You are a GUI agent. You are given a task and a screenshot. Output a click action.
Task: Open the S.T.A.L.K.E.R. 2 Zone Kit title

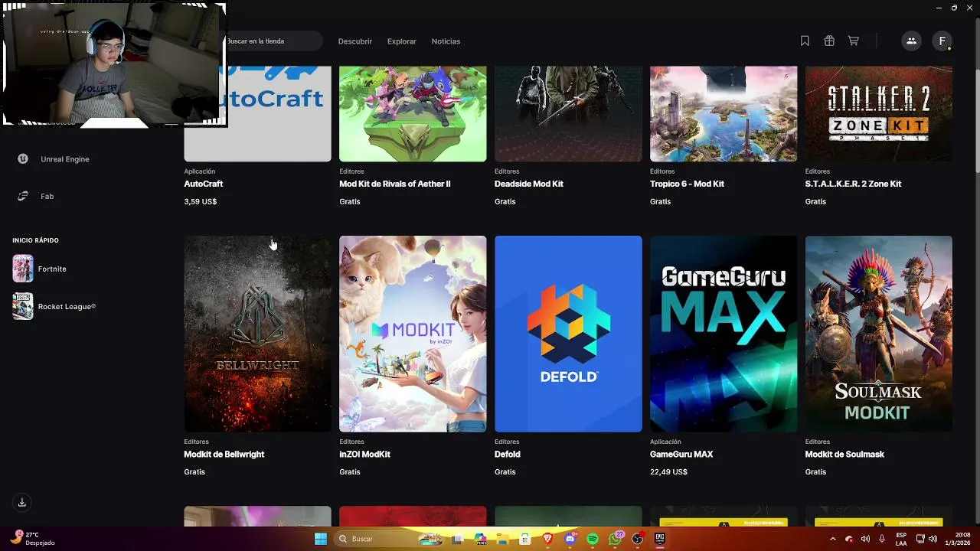click(x=853, y=184)
